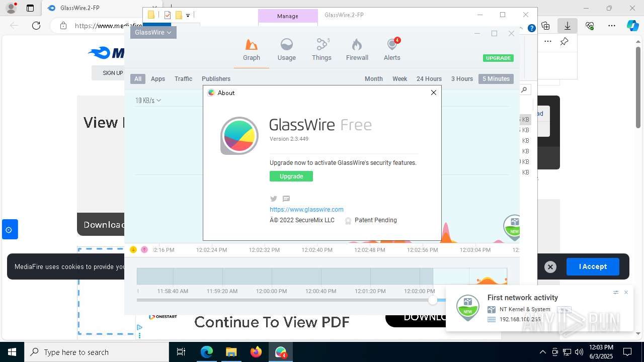The width and height of the screenshot is (644, 362).
Task: Select the 5 Minutes graph range
Action: [x=496, y=79]
